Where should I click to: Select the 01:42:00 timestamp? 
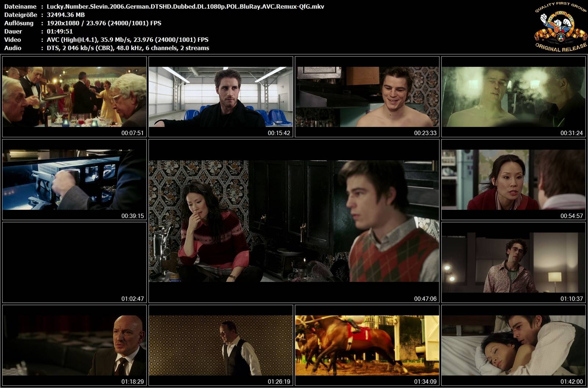click(571, 382)
